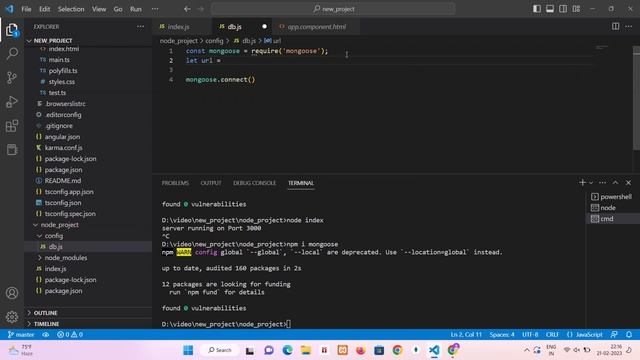Open the Accounts icon in activity bar

point(12,293)
